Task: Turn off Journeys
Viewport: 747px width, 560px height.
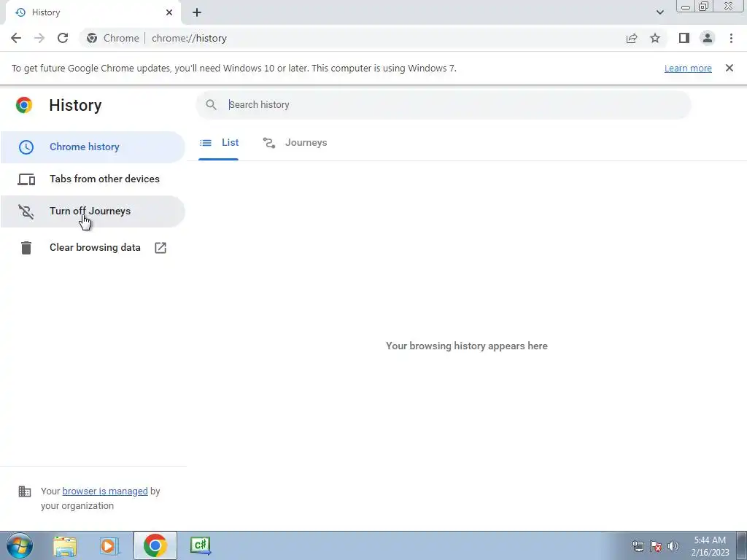Action: point(93,211)
